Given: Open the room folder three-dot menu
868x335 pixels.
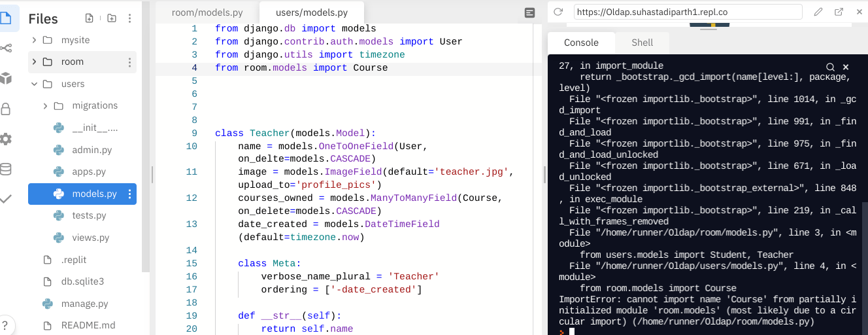Looking at the screenshot, I should [129, 62].
